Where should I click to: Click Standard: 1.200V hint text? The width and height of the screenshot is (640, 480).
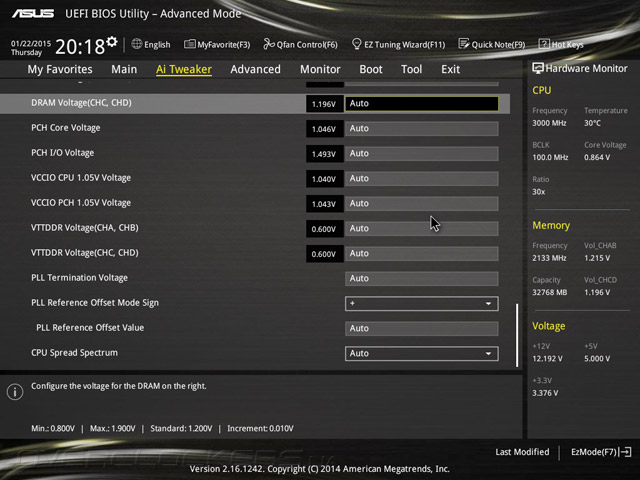[x=181, y=429]
